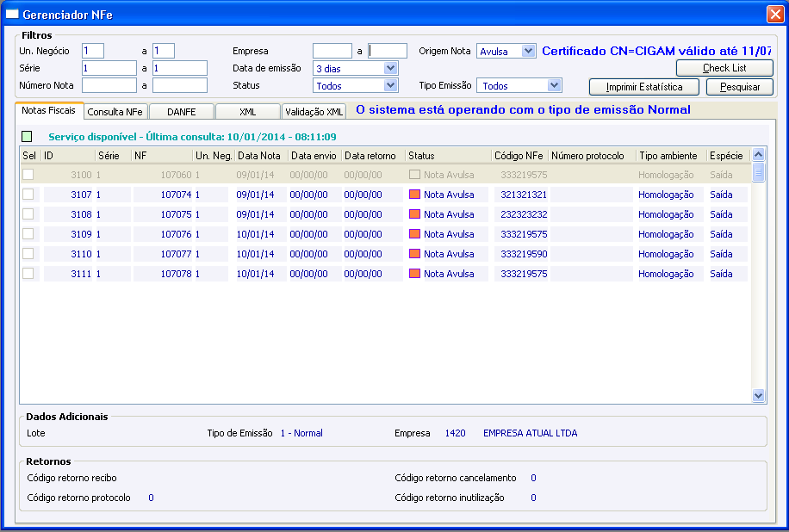This screenshot has height=532, width=789.
Task: Click the first Número Nota input field
Action: coord(109,85)
